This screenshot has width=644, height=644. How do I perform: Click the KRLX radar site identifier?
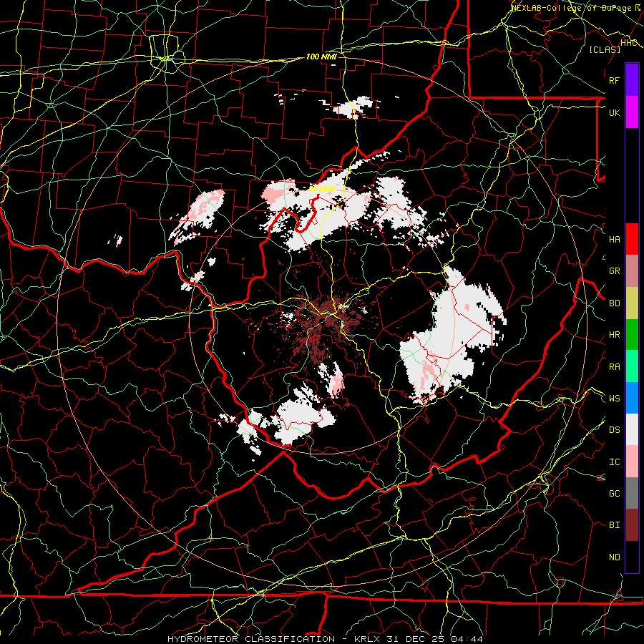coord(367,639)
